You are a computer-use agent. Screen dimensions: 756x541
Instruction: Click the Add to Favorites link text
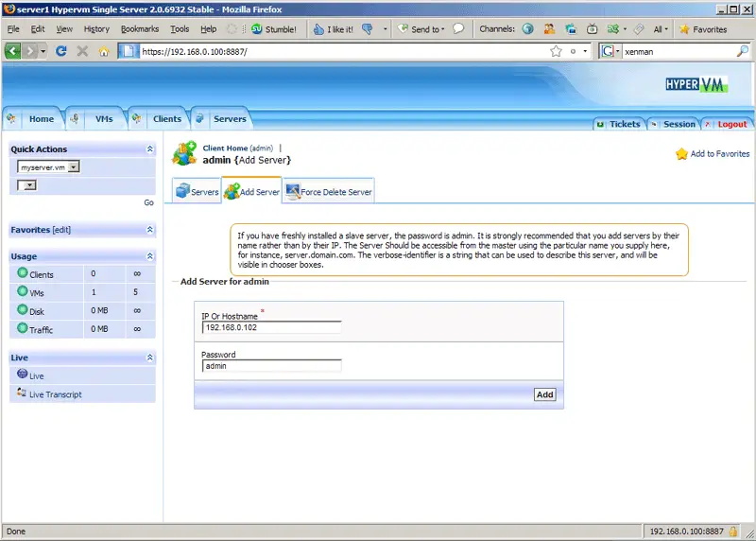720,154
